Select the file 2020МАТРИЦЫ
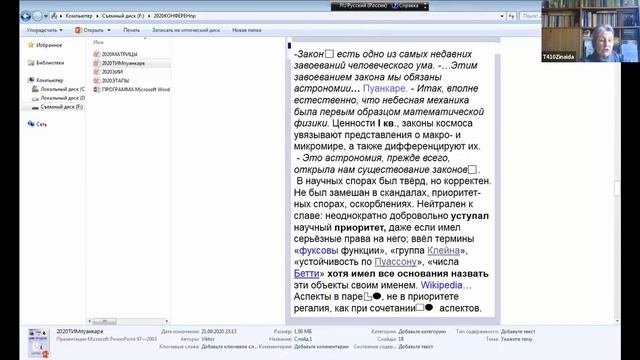 119,54
